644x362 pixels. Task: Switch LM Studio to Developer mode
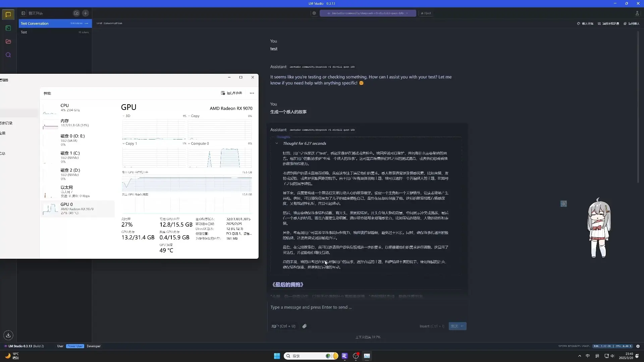[94, 346]
